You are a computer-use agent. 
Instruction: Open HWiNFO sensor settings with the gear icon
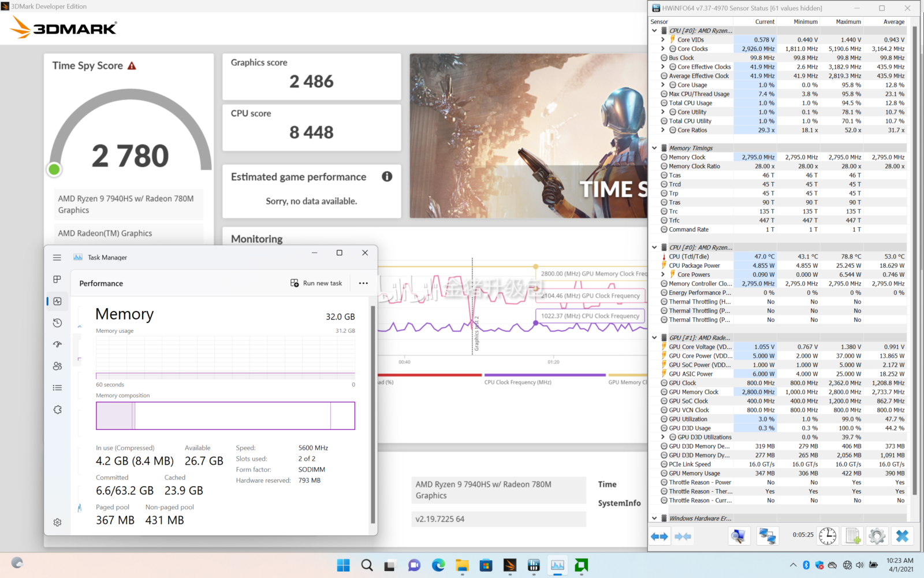[877, 535]
